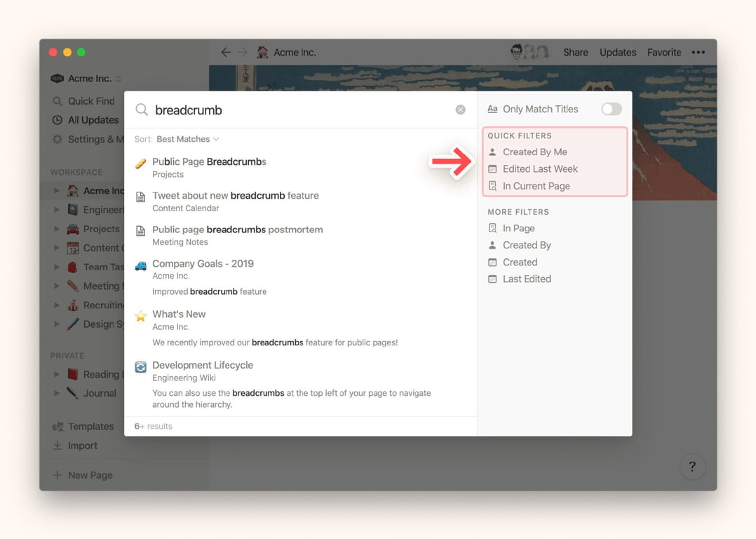Click the Share button

[x=575, y=52]
